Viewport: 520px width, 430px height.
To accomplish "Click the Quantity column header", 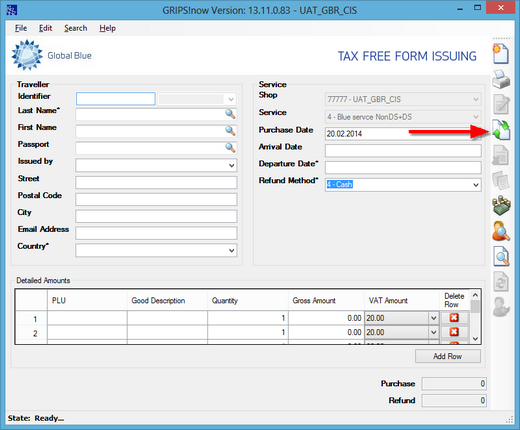I will coord(248,300).
